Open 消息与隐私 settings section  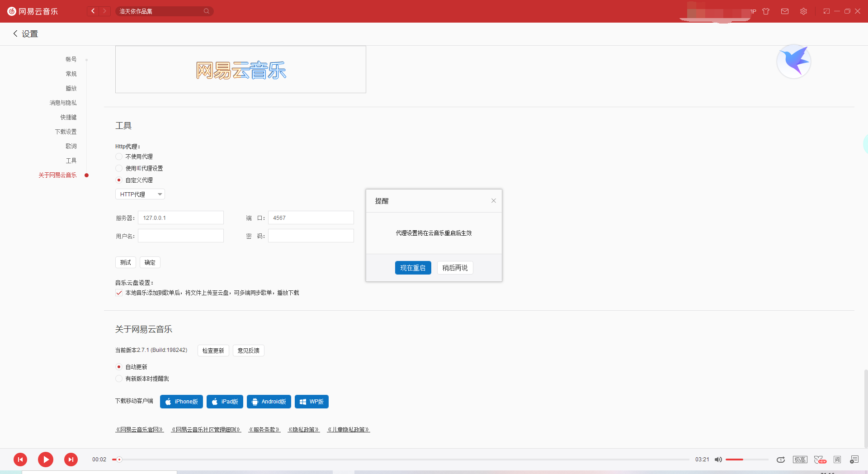coord(63,103)
